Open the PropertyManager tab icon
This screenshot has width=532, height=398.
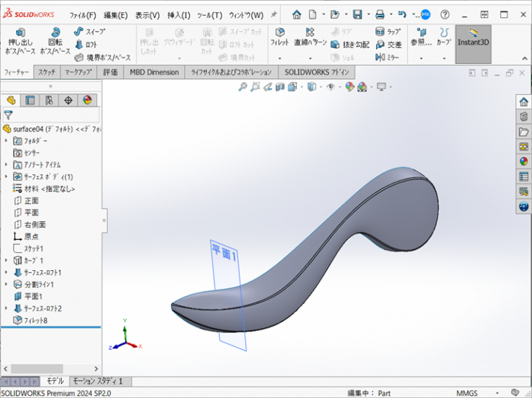point(30,100)
